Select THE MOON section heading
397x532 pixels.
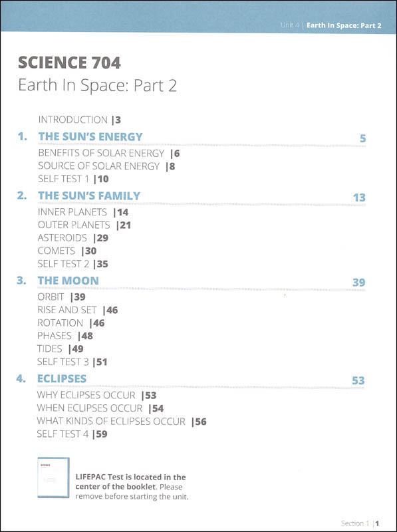pyautogui.click(x=68, y=281)
